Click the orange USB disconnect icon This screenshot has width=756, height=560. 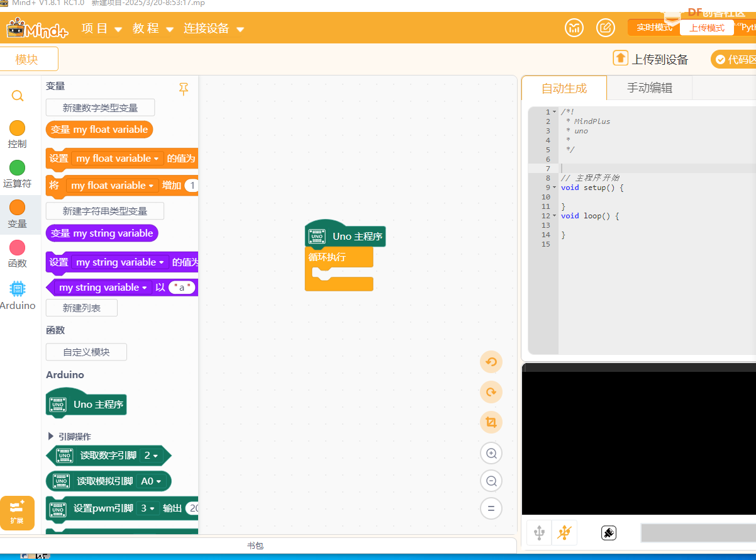(x=564, y=533)
